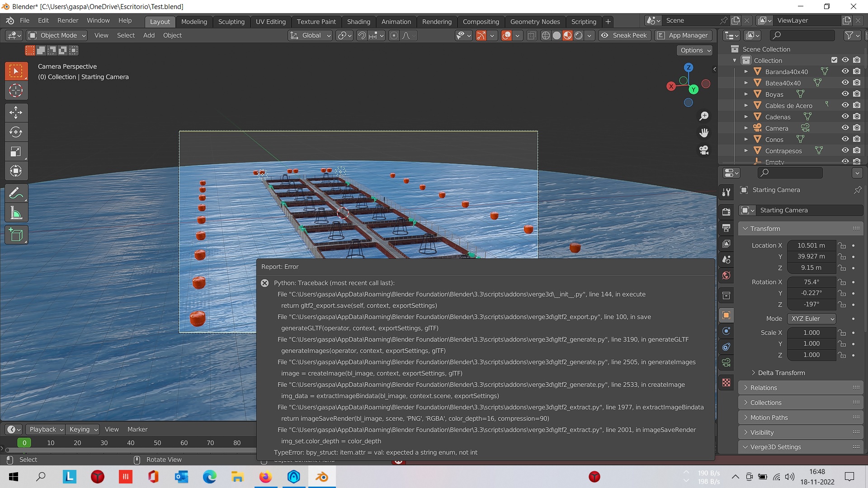Viewport: 868px width, 488px height.
Task: Open Global transform orientation dropdown
Action: point(310,35)
